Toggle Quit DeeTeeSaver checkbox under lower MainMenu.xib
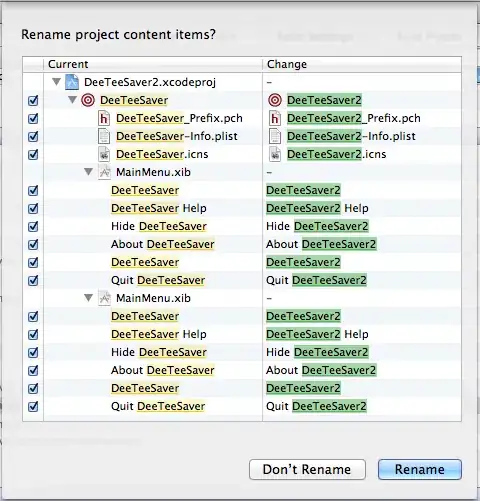This screenshot has height=501, width=480. [33, 406]
